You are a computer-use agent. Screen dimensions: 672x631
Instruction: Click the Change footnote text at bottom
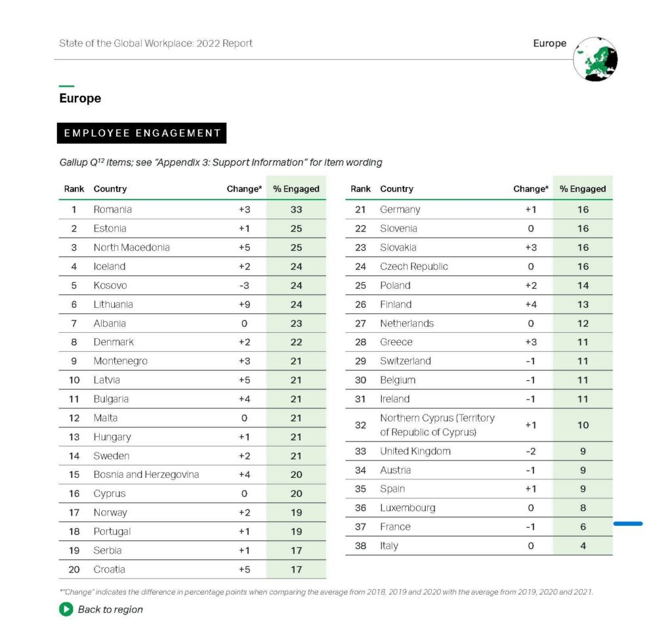(x=326, y=592)
